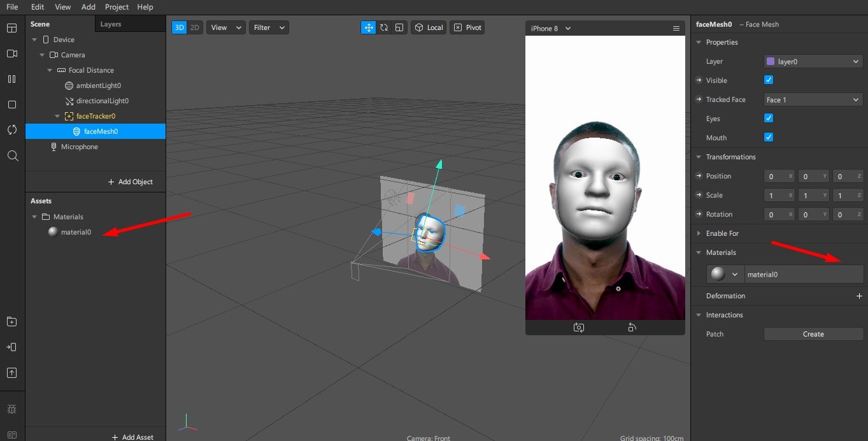Pause the preview from left sidebar
The height and width of the screenshot is (441, 868).
11,79
